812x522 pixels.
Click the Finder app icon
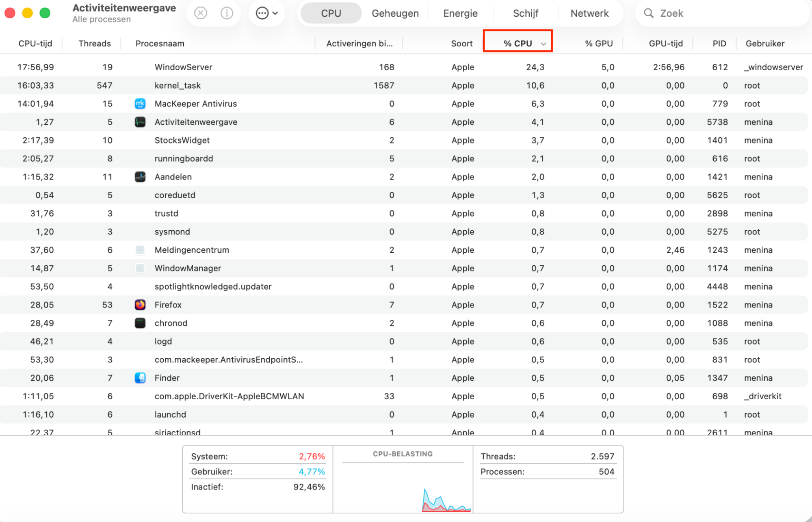[140, 378]
